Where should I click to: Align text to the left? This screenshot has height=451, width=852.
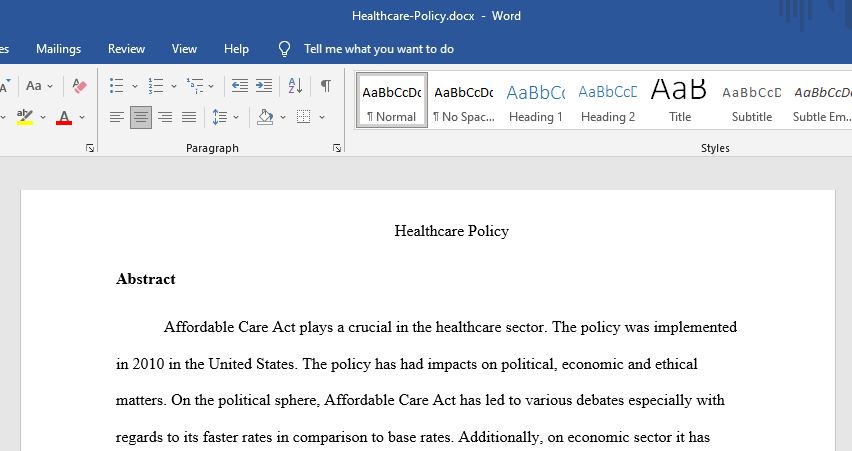(117, 117)
